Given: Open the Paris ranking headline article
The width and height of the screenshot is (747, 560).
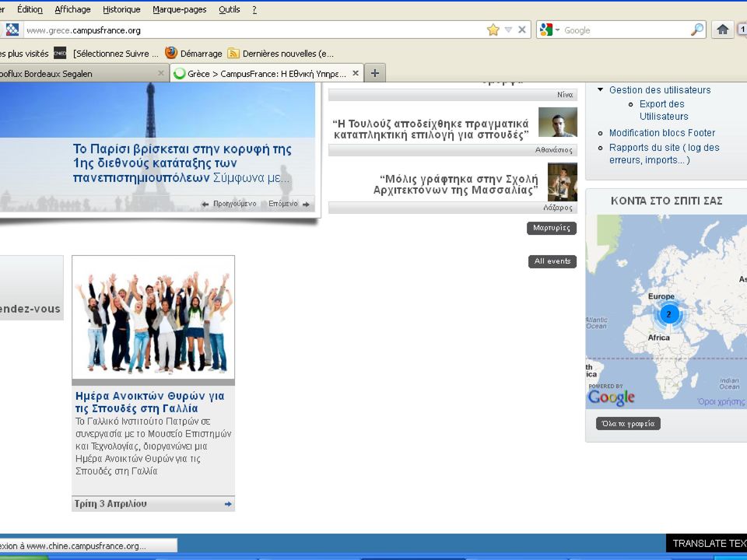Looking at the screenshot, I should tap(182, 163).
